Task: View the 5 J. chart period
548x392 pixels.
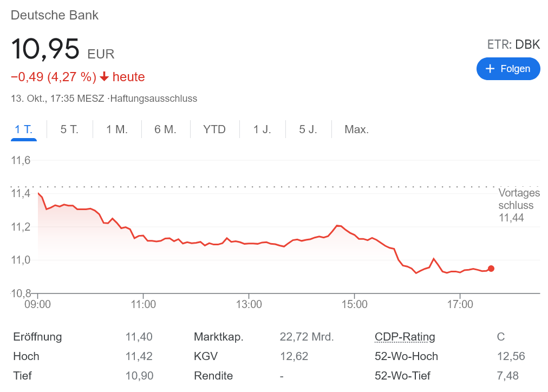Action: 308,129
